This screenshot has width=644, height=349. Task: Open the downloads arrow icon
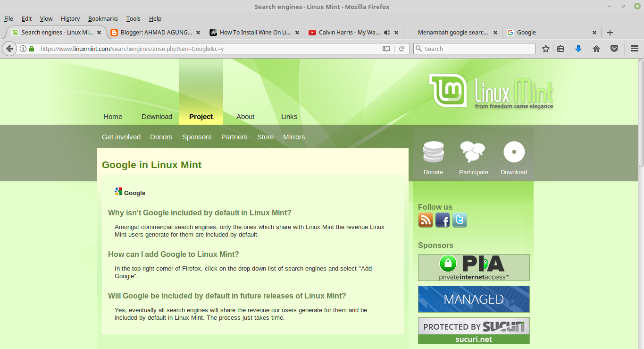578,49
